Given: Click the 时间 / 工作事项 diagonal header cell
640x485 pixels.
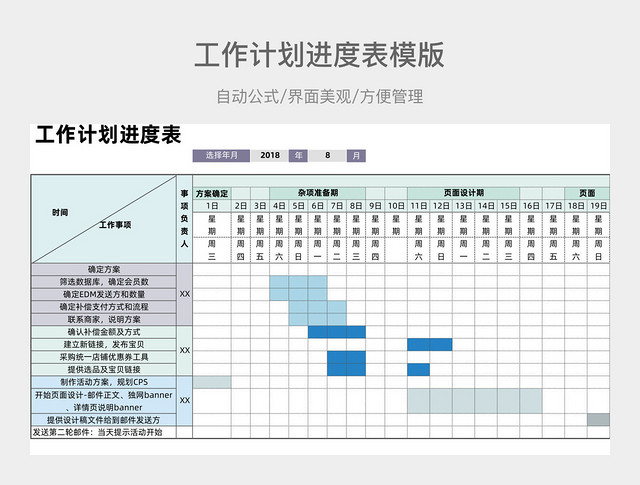Looking at the screenshot, I should coord(104,219).
